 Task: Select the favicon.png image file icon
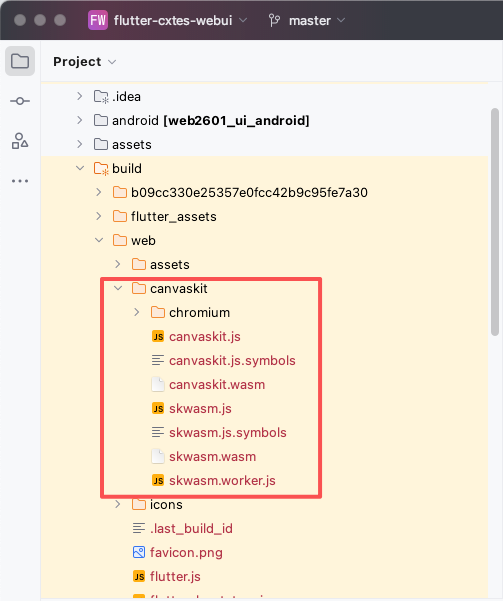[139, 552]
